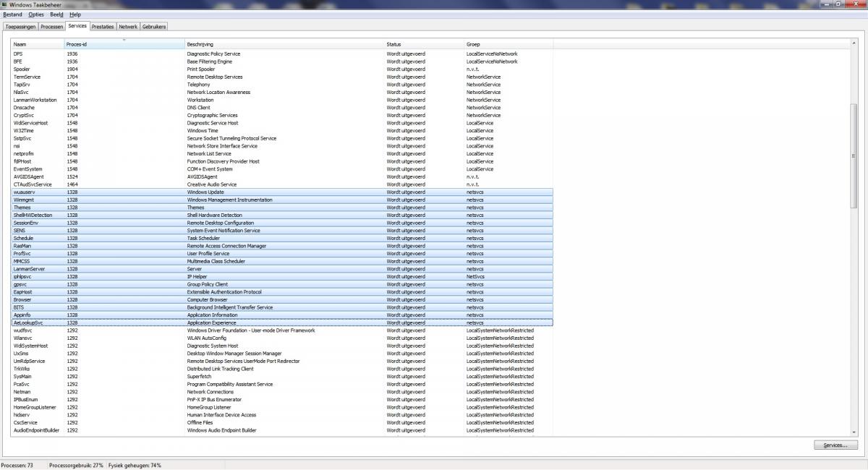Select the MMCSS service row
The image size is (868, 470).
283,261
